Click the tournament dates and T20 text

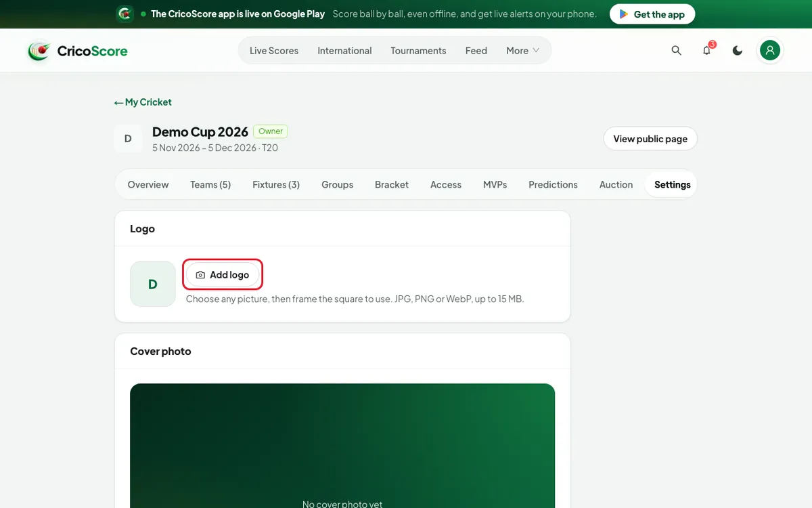pos(215,148)
